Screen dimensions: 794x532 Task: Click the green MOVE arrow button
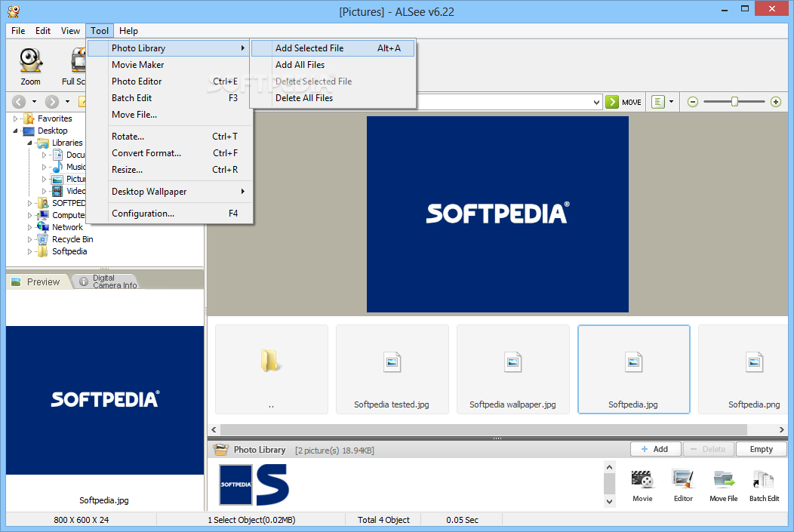tap(611, 102)
